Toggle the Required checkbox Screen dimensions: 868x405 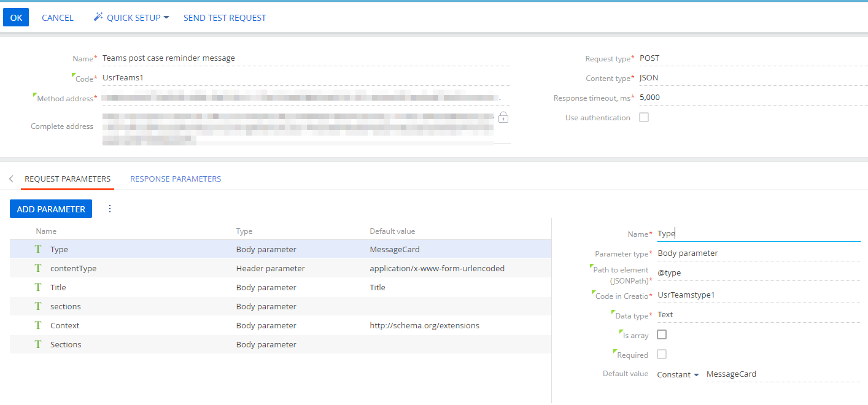[x=662, y=354]
